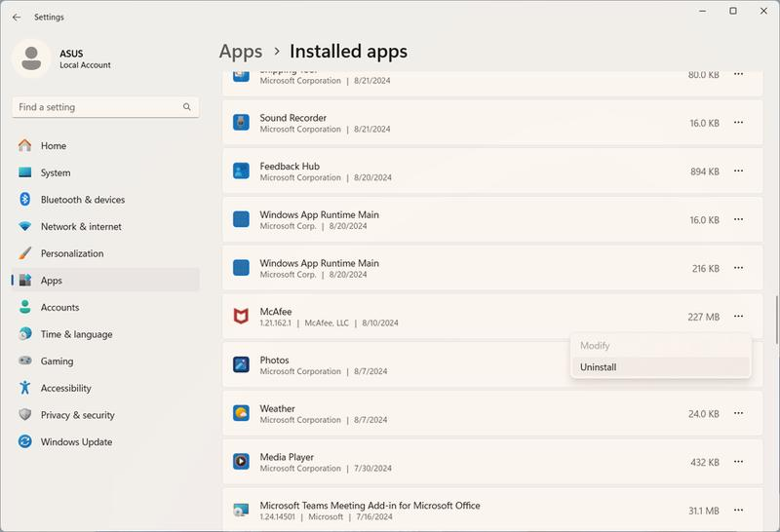Click the Sound Recorder app name
The image size is (780, 532).
pos(293,118)
